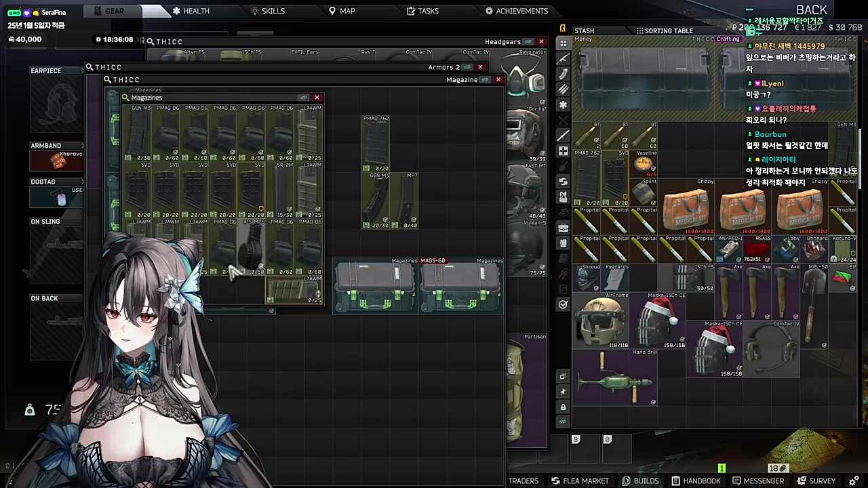
Task: Open the MAGS-60 tagged magazine case
Action: click(460, 285)
